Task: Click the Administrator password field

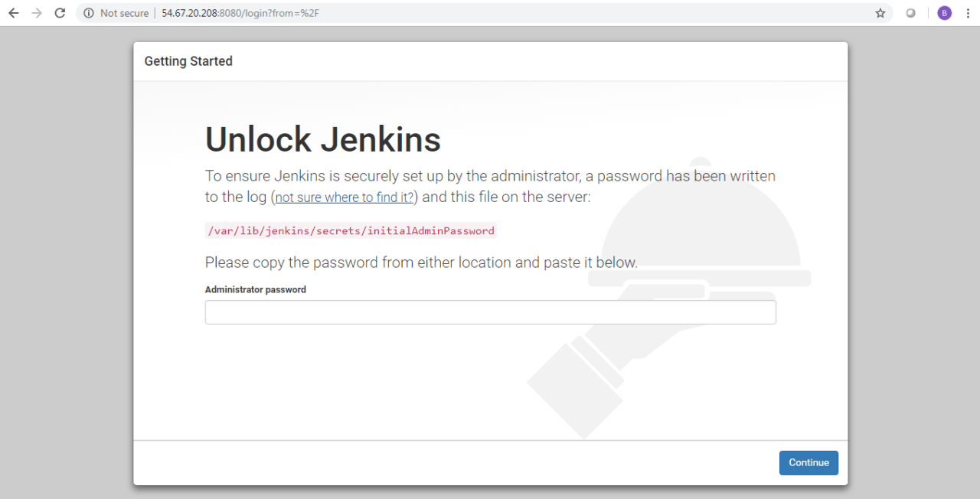Action: point(490,312)
